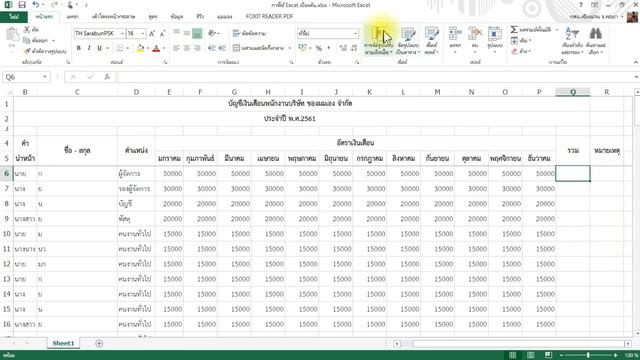Open Find & Select binoculars dropdown
The image size is (640, 360).
(x=596, y=41)
